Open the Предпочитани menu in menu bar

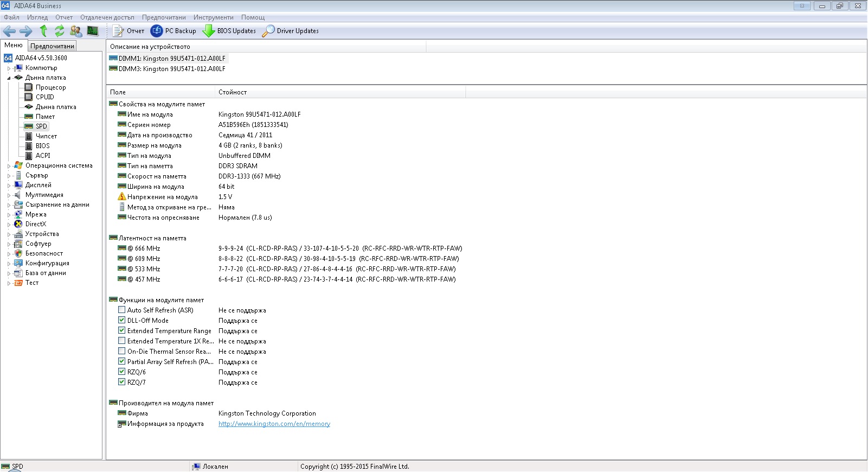(164, 17)
